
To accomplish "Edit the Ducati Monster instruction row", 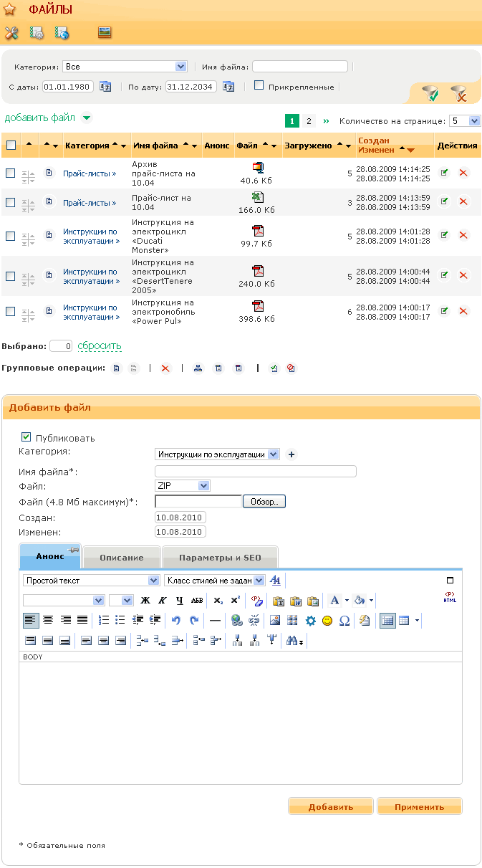I will tap(444, 234).
